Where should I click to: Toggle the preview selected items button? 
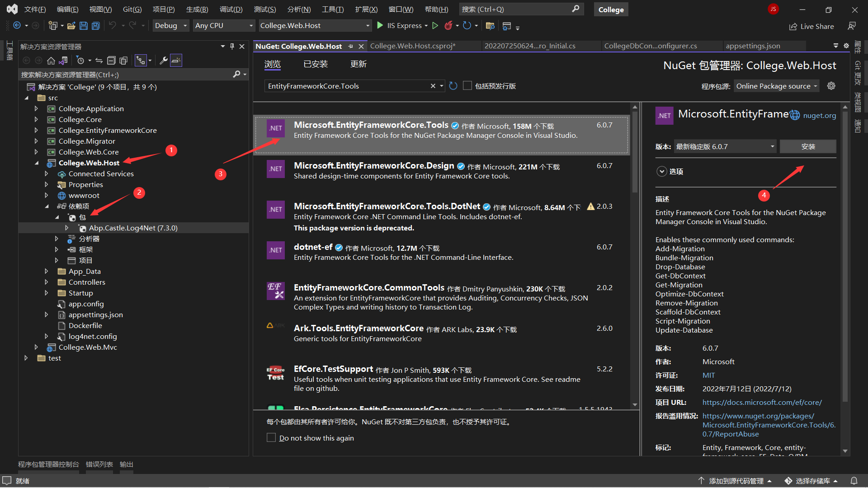(x=176, y=61)
